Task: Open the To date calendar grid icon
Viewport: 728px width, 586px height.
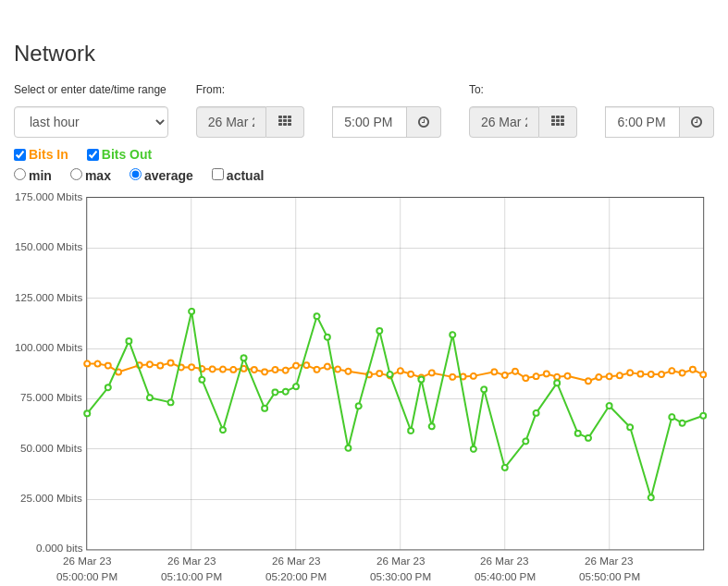Action: 558,122
